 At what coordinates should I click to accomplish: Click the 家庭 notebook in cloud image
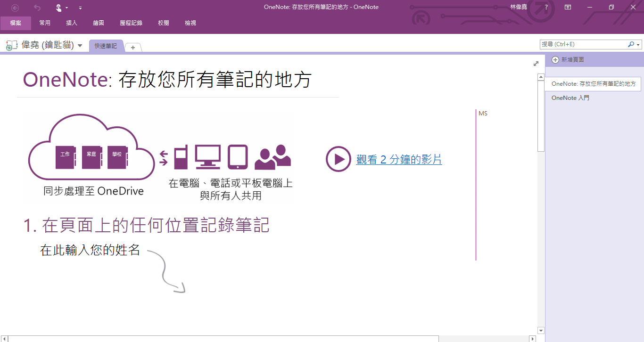click(x=91, y=157)
